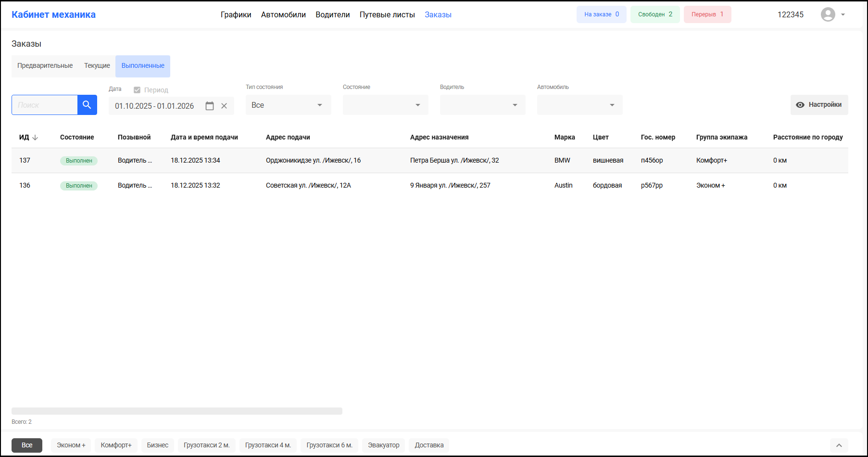Open the Автомобиль dropdown filter
868x457 pixels.
[579, 105]
